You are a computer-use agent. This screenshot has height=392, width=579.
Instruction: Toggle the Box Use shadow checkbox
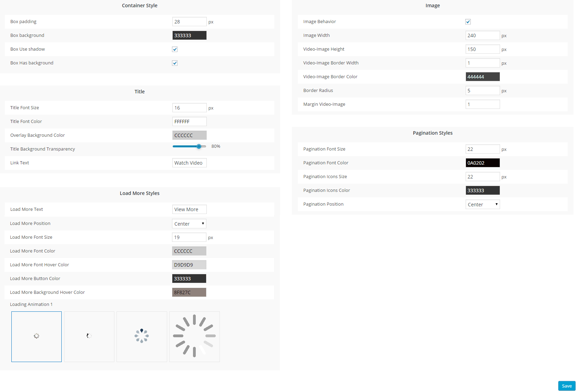[175, 49]
